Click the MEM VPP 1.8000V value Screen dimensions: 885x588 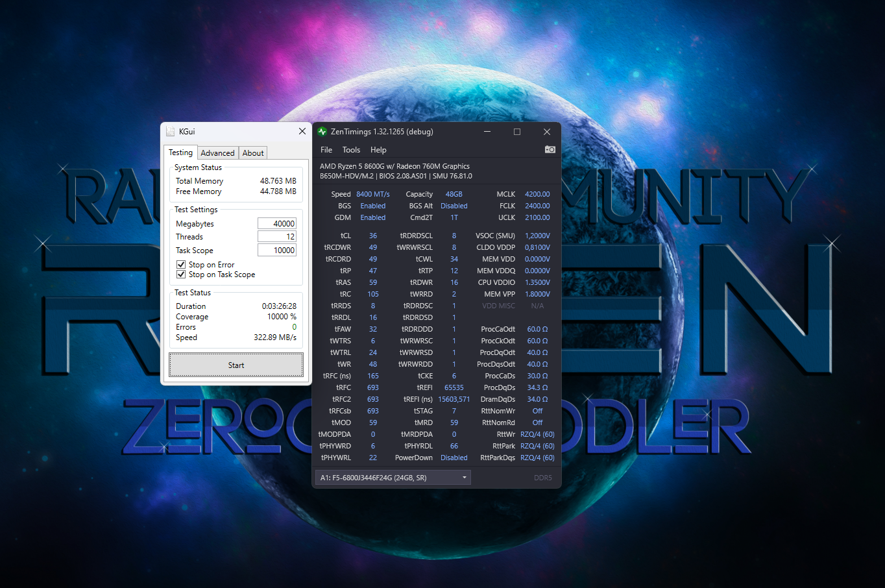point(537,294)
